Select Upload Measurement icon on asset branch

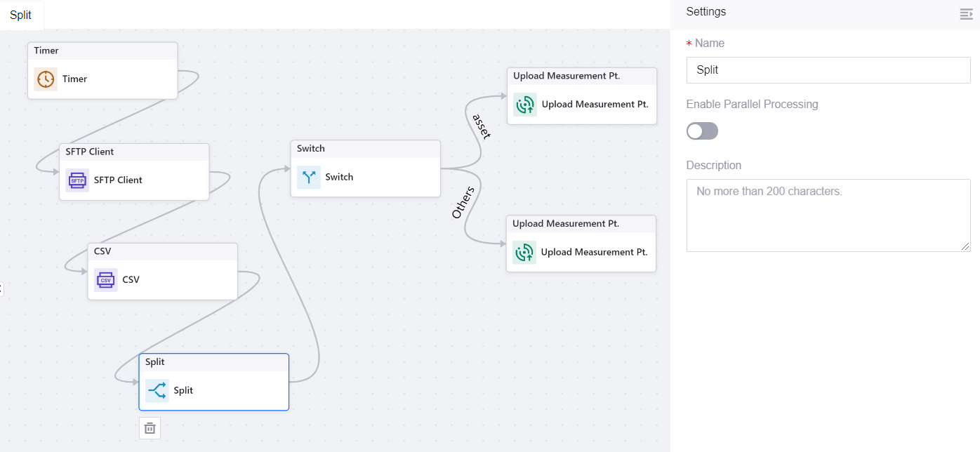pyautogui.click(x=525, y=105)
